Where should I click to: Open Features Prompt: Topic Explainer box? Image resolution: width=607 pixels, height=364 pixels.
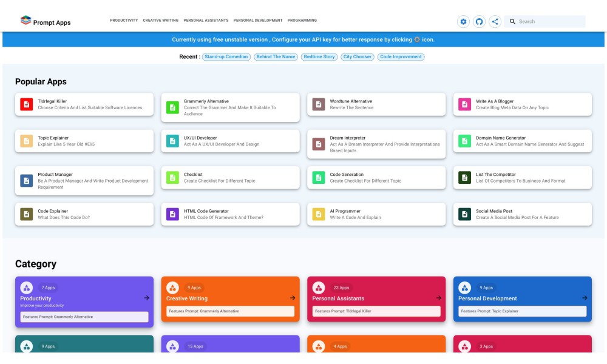point(522,311)
